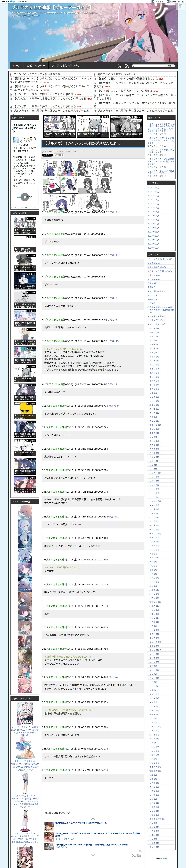Screen dimensions: 186x868
Task: Open headline ブランドバッグをニセモノ扱いされた話
Action: [x=37, y=74]
